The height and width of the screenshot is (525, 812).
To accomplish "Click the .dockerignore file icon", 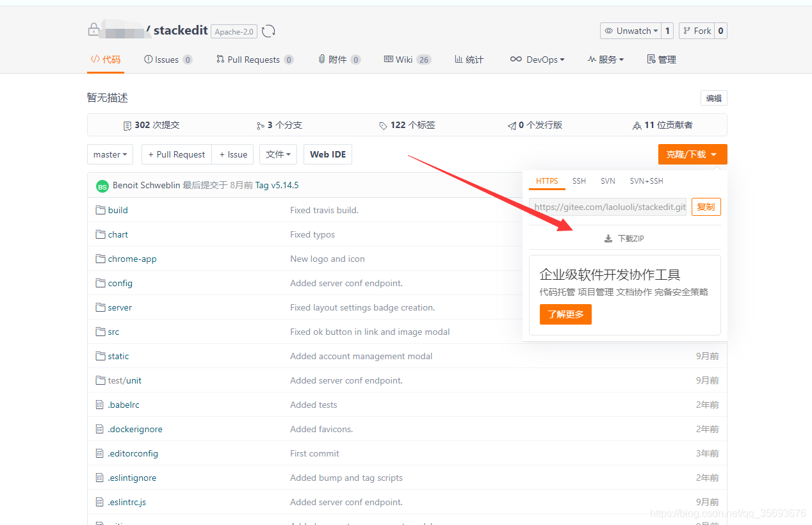I will (99, 429).
